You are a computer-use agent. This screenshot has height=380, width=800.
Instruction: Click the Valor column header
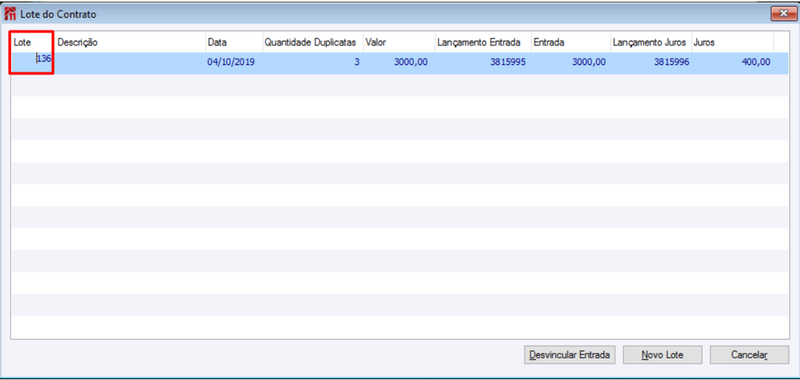click(399, 43)
